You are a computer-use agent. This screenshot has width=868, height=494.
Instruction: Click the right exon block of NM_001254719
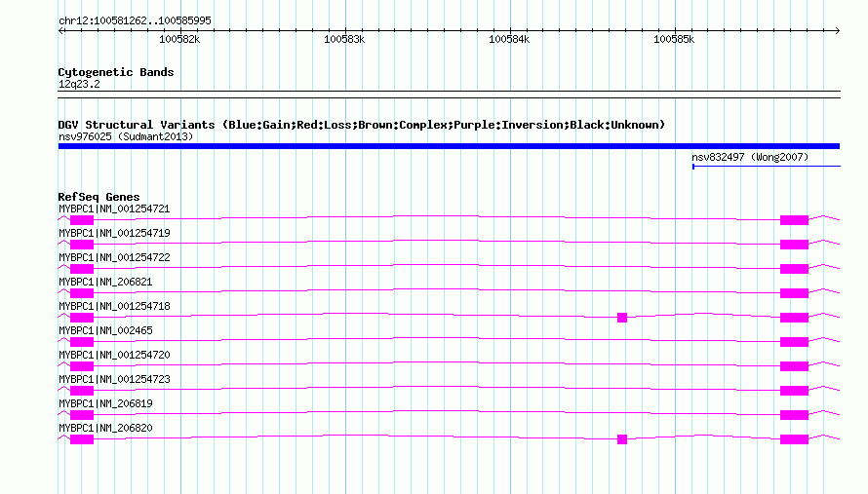point(795,245)
